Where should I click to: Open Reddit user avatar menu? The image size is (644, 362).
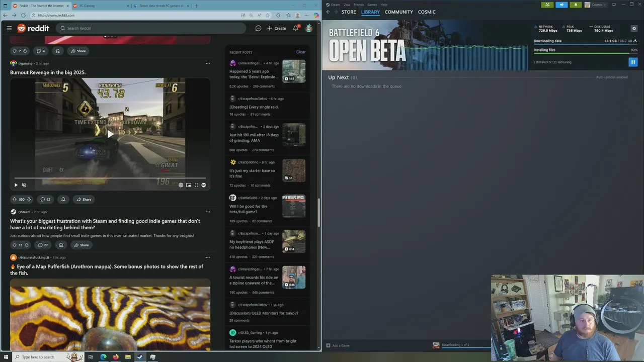309,28
